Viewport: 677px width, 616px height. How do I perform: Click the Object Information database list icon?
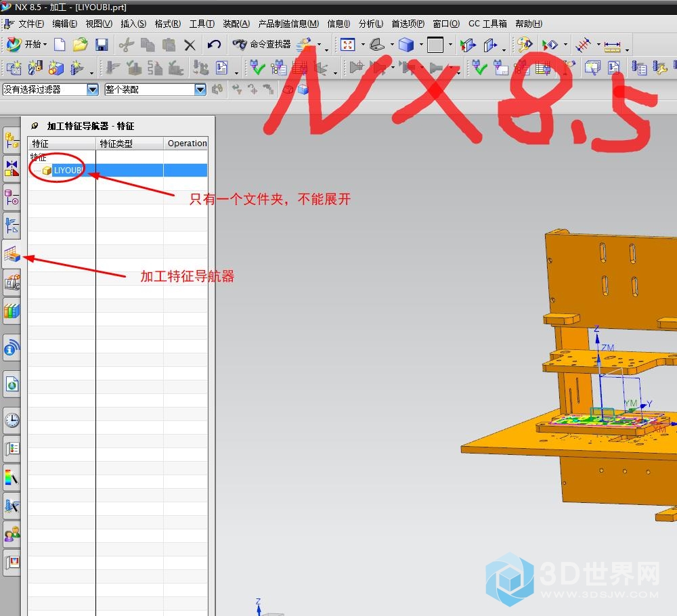click(x=638, y=68)
